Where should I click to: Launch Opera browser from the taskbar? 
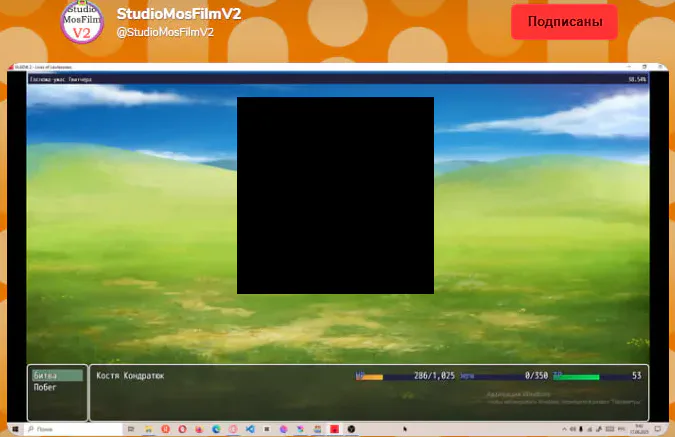183,429
